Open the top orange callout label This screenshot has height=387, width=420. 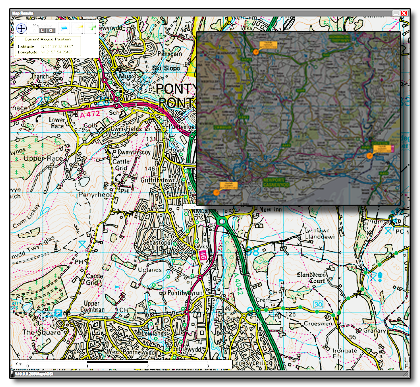pyautogui.click(x=268, y=45)
